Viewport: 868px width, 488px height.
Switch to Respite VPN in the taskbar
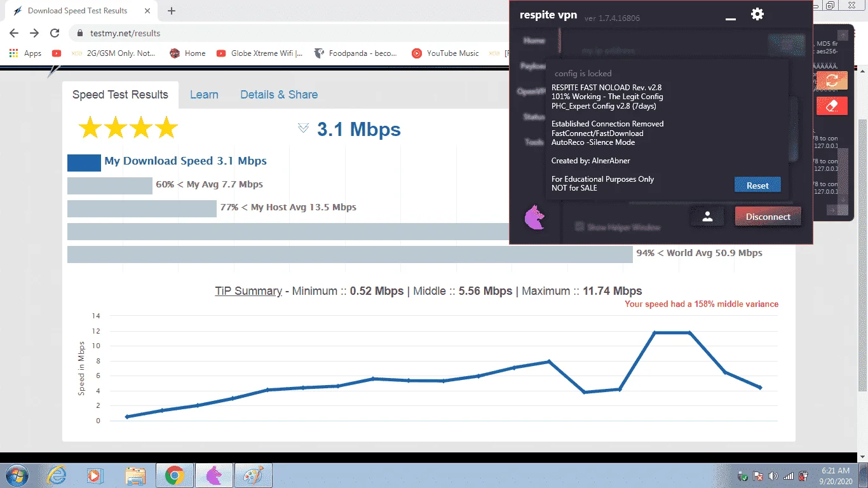point(214,475)
